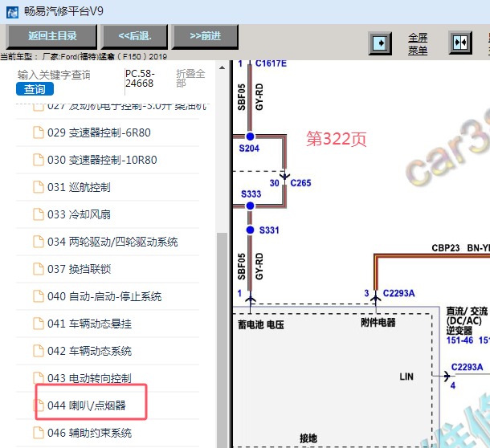The width and height of the screenshot is (490, 448).
Task: Open 034 两轮驱动/四轮驱动系统
Action: [x=112, y=242]
